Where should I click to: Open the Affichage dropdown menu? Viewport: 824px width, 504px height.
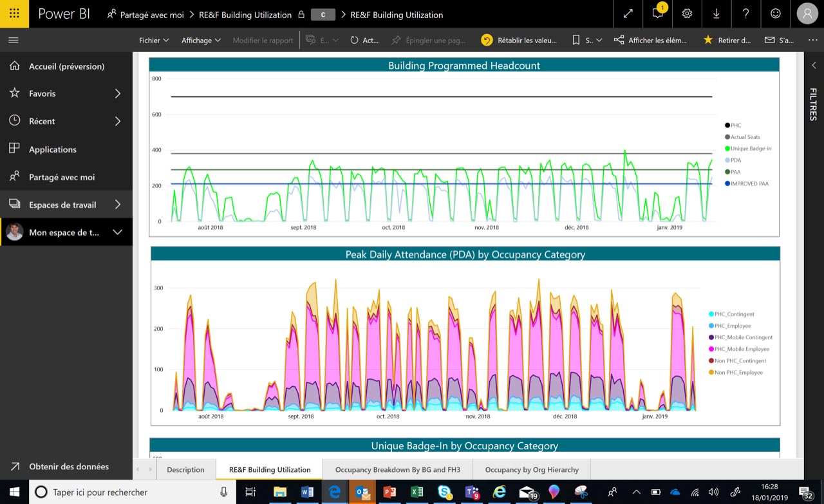[x=201, y=40]
